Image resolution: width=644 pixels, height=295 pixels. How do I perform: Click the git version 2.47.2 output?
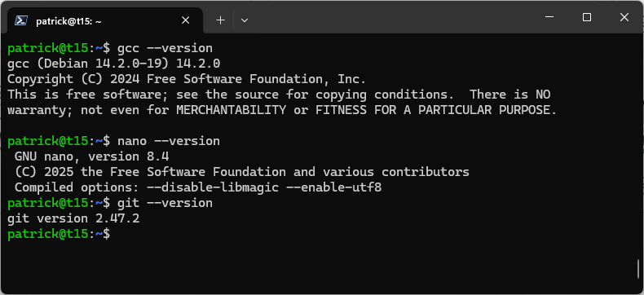[73, 218]
